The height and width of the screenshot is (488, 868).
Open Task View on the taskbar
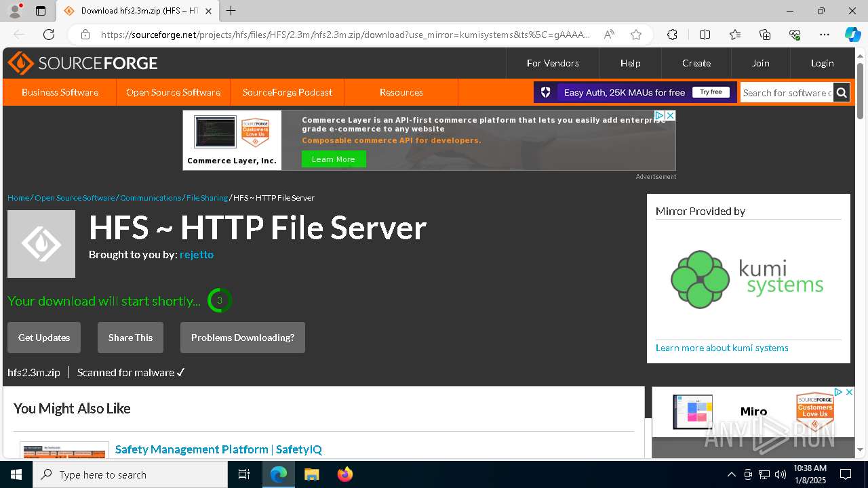pyautogui.click(x=244, y=474)
